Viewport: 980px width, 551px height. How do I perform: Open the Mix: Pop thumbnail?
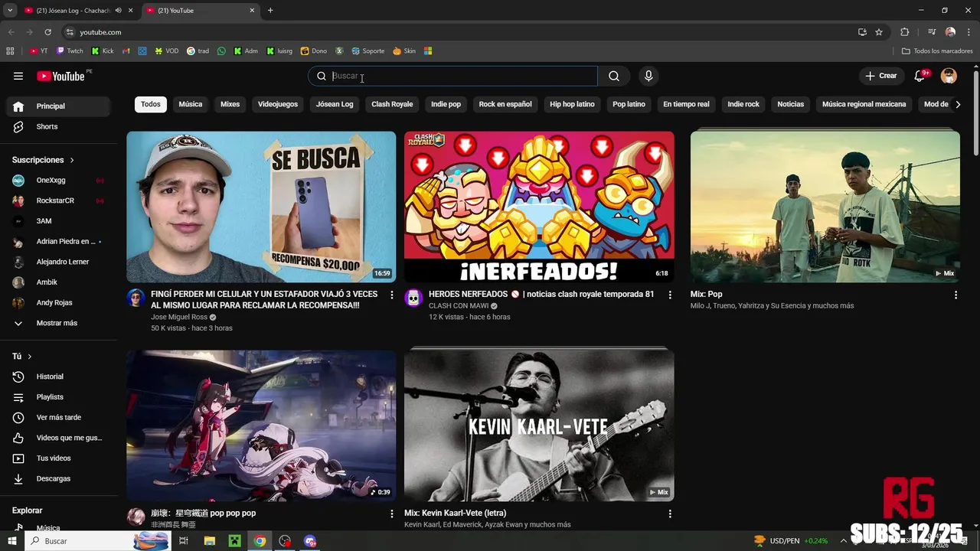pyautogui.click(x=825, y=207)
